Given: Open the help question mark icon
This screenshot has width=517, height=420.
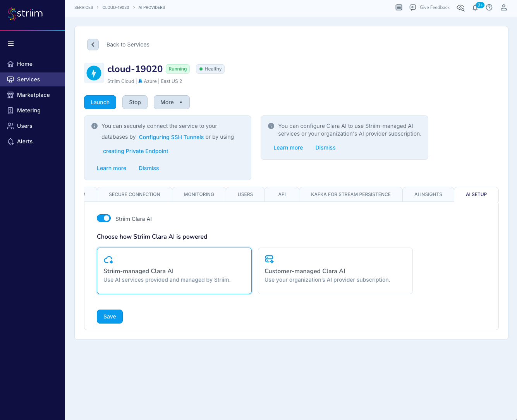Looking at the screenshot, I should tap(489, 7).
